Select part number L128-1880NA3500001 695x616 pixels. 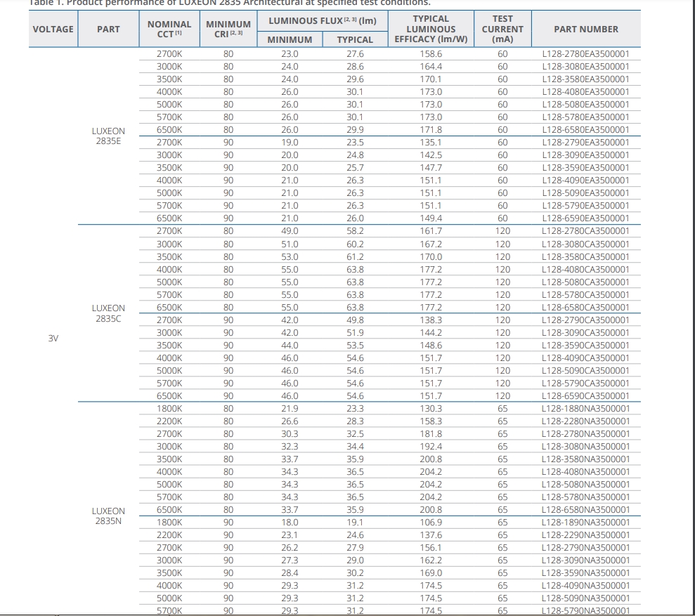click(x=586, y=409)
